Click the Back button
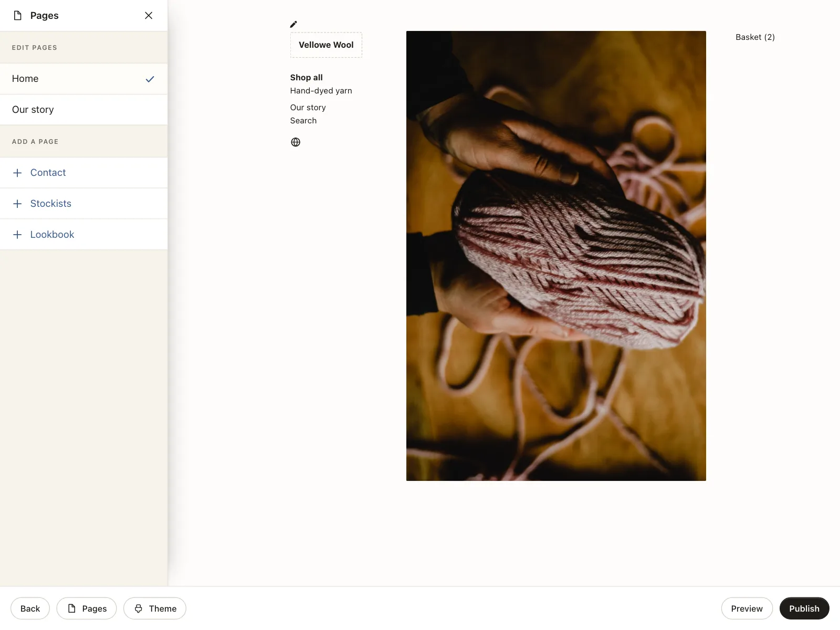This screenshot has width=840, height=630. [x=30, y=608]
